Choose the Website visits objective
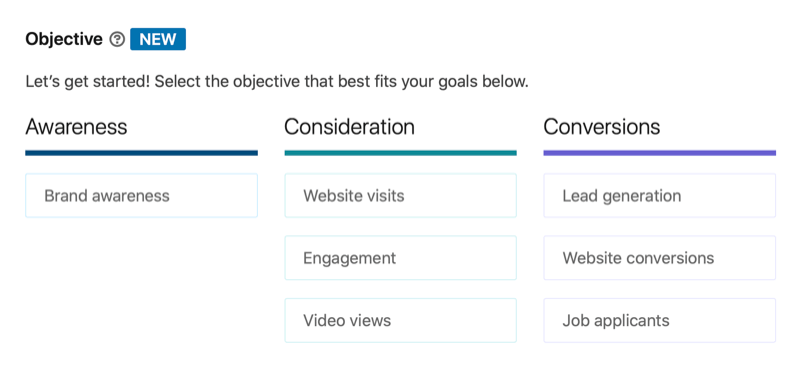 (x=401, y=195)
